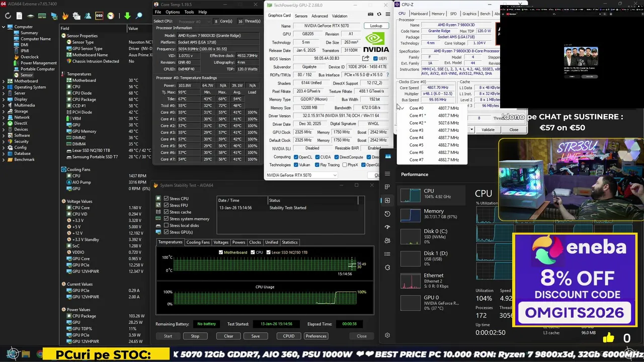Viewport: 644px width, 362px height.
Task: Open the GPU selection dropdown in GPU-Z
Action: pyautogui.click(x=301, y=175)
